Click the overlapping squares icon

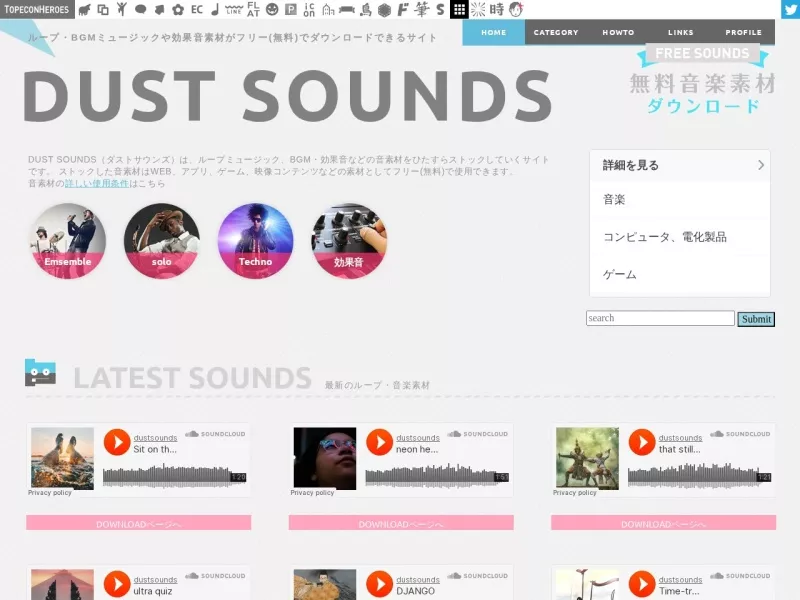click(103, 9)
